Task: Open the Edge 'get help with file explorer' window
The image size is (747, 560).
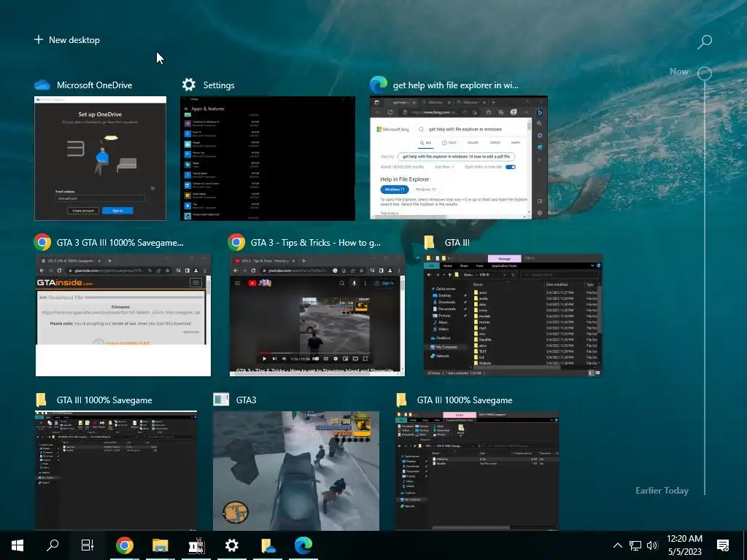Action: click(x=459, y=157)
